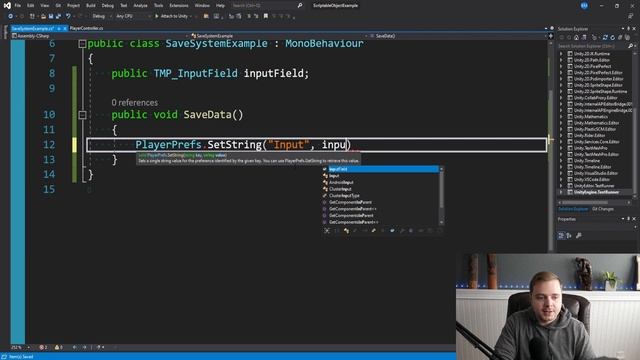Viewport: 640px width, 360px height.
Task: Click the Properties wrench icon
Action: point(578,236)
